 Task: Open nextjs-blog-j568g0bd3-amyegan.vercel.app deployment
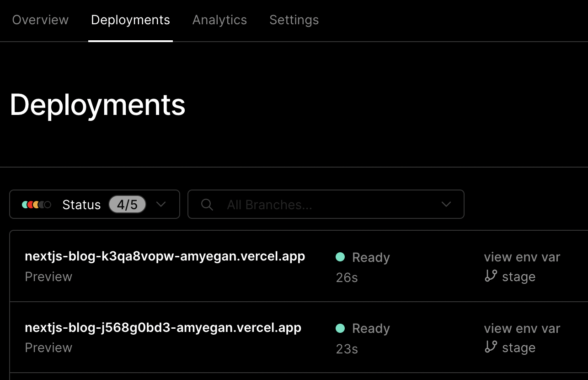click(163, 328)
